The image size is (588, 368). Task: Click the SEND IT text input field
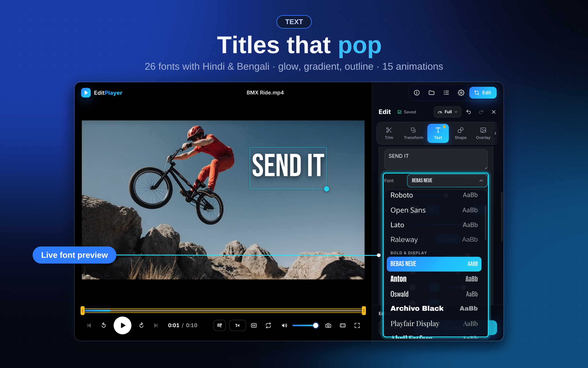pyautogui.click(x=436, y=159)
